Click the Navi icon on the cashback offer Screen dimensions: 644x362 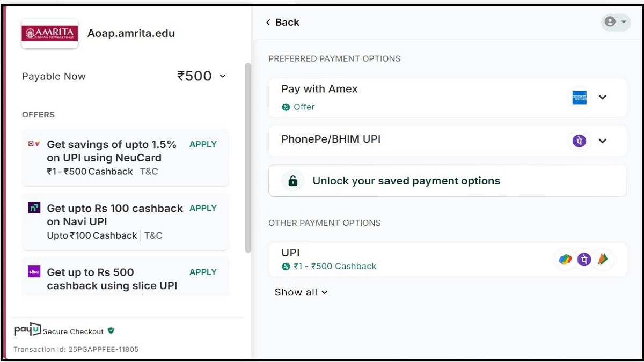(x=33, y=208)
